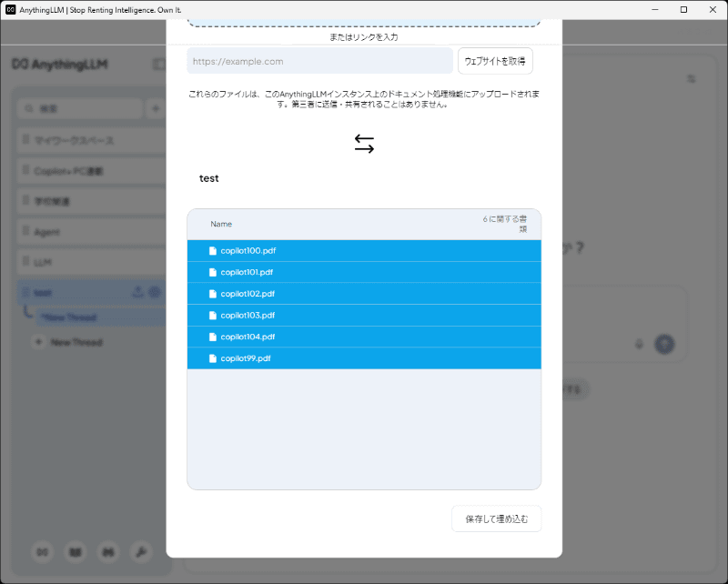Click the round send arrow button in chat

coord(664,344)
